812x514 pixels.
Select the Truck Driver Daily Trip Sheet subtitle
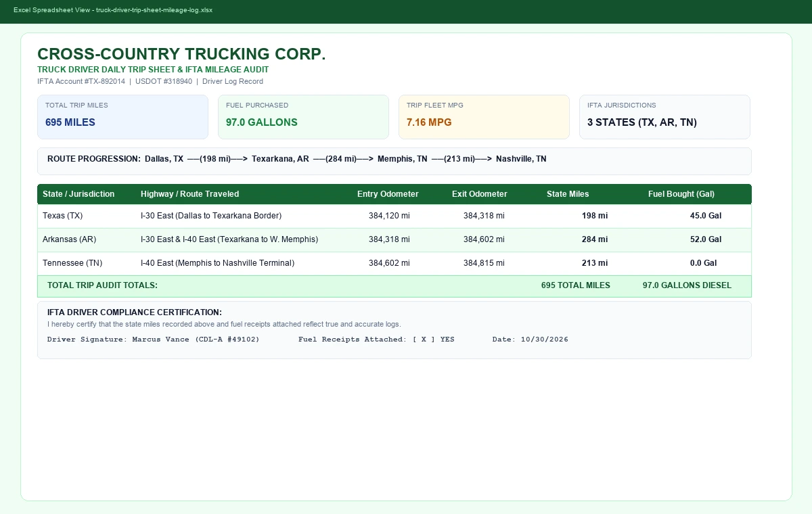click(153, 70)
